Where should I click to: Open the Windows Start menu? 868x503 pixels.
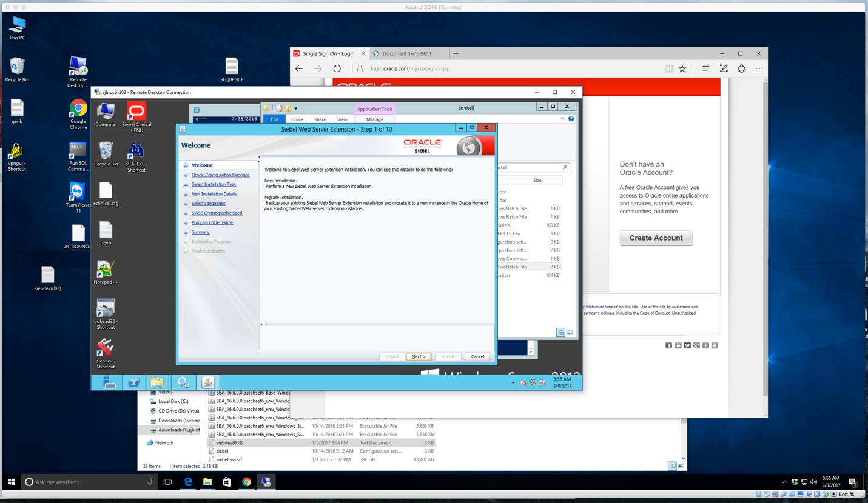click(11, 482)
